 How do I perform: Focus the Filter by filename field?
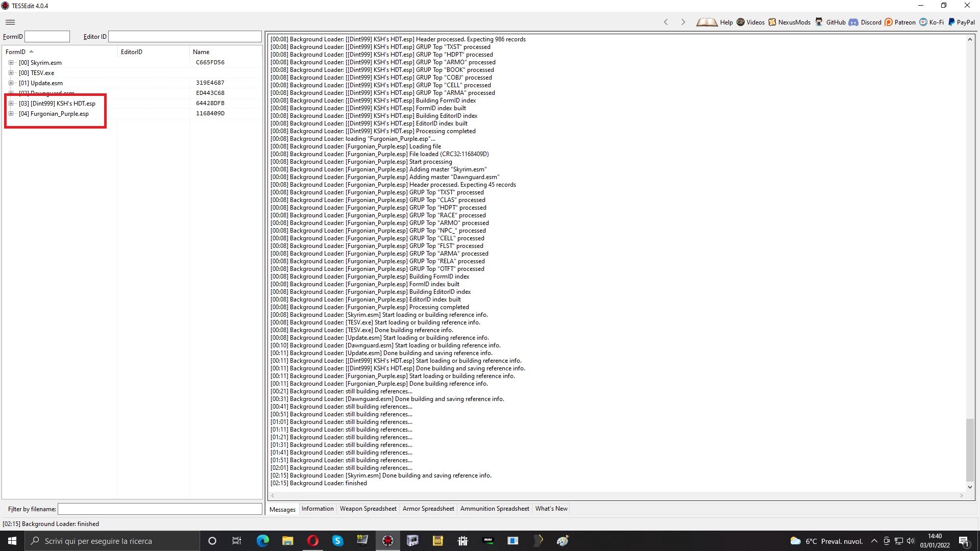(x=160, y=509)
